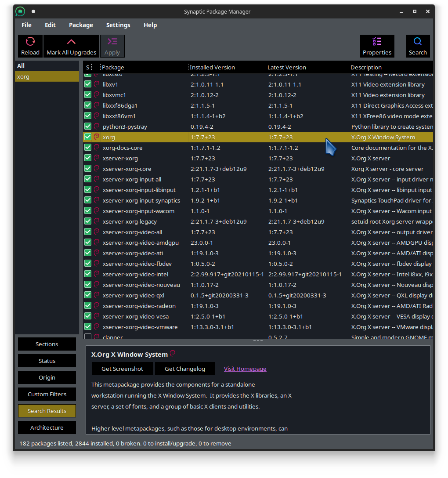This screenshot has width=448, height=478.
Task: Toggle status checkbox for libxvmc1
Action: pos(88,95)
